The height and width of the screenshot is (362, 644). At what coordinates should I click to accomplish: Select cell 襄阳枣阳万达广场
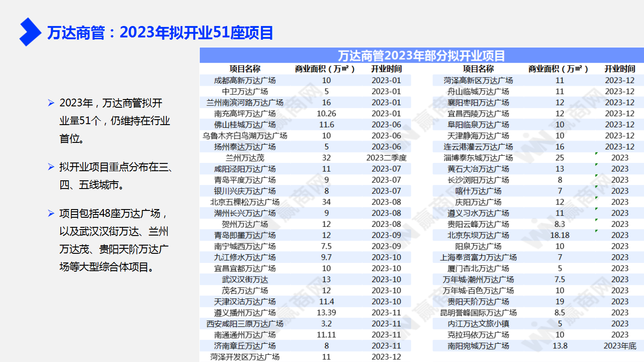point(478,103)
